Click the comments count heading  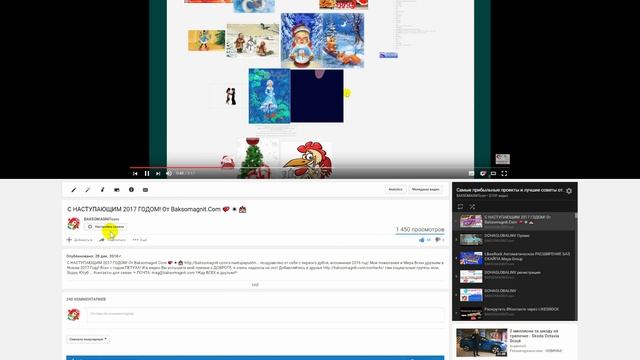pyautogui.click(x=86, y=299)
